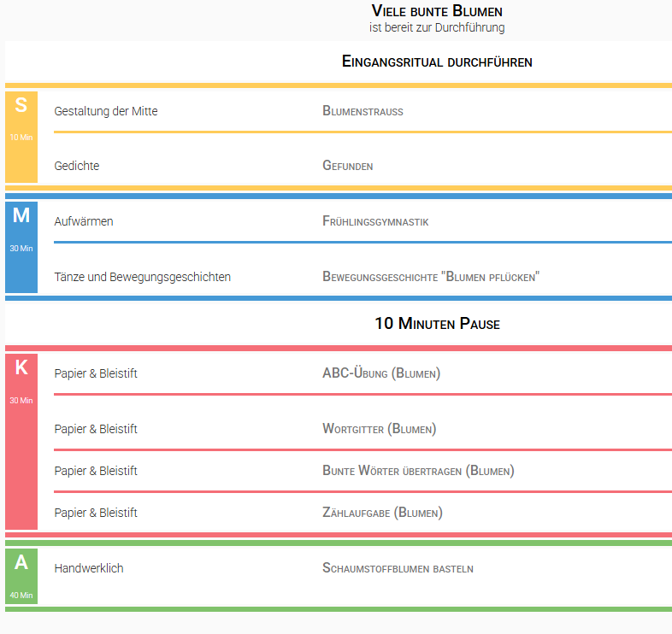Select Frühlingsgymnastik warm-up activity
The height and width of the screenshot is (634, 672).
[375, 221]
